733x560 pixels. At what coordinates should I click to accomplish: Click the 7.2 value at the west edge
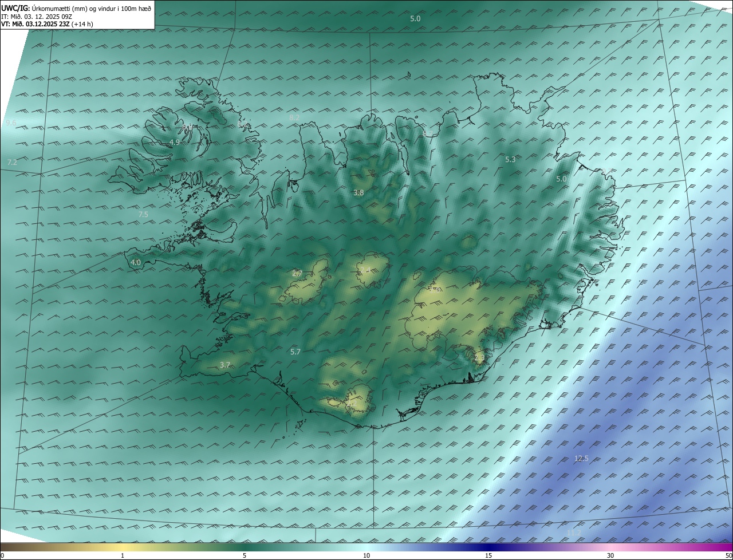click(13, 163)
